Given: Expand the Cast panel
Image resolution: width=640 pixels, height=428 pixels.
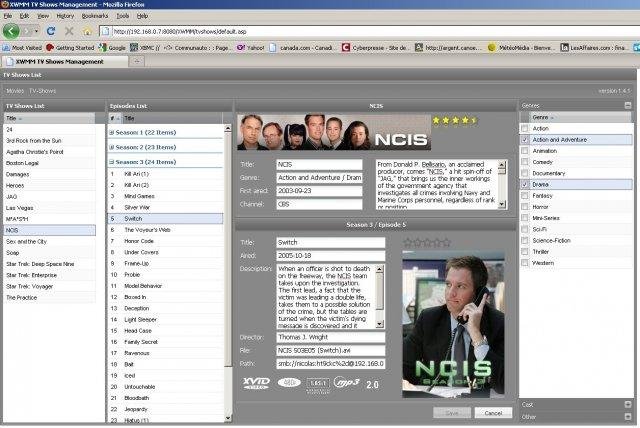Looking at the screenshot, I should coord(627,404).
